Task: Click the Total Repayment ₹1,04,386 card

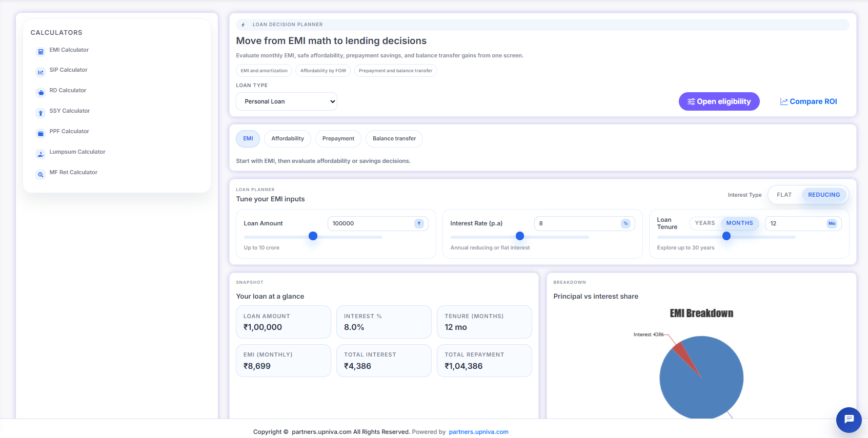Action: pyautogui.click(x=485, y=361)
